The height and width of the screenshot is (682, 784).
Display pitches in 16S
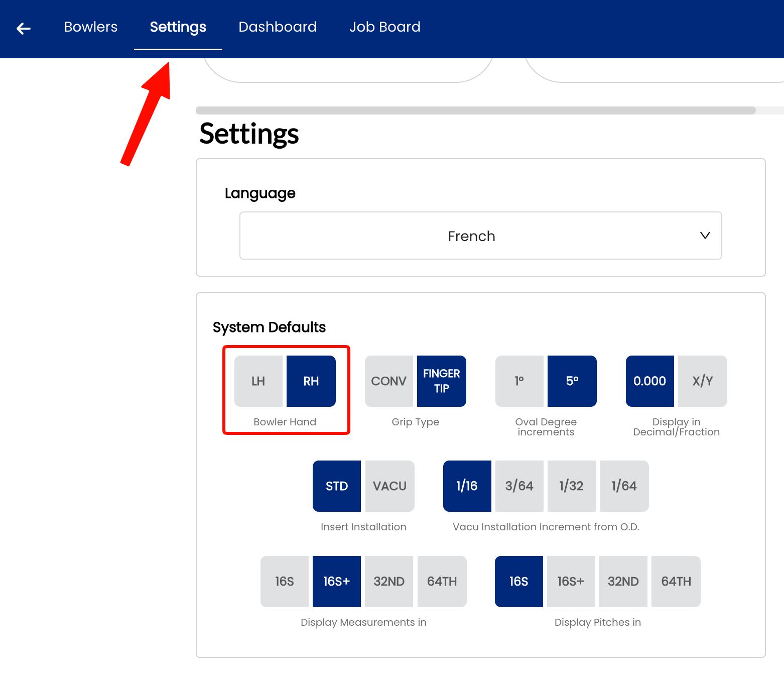(x=519, y=582)
